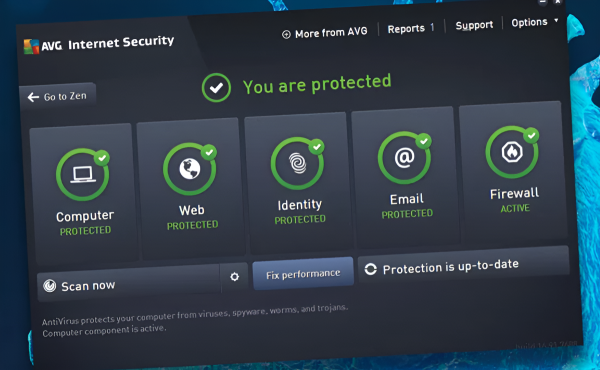Click the scan settings gear icon
The image size is (600, 370).
click(235, 276)
